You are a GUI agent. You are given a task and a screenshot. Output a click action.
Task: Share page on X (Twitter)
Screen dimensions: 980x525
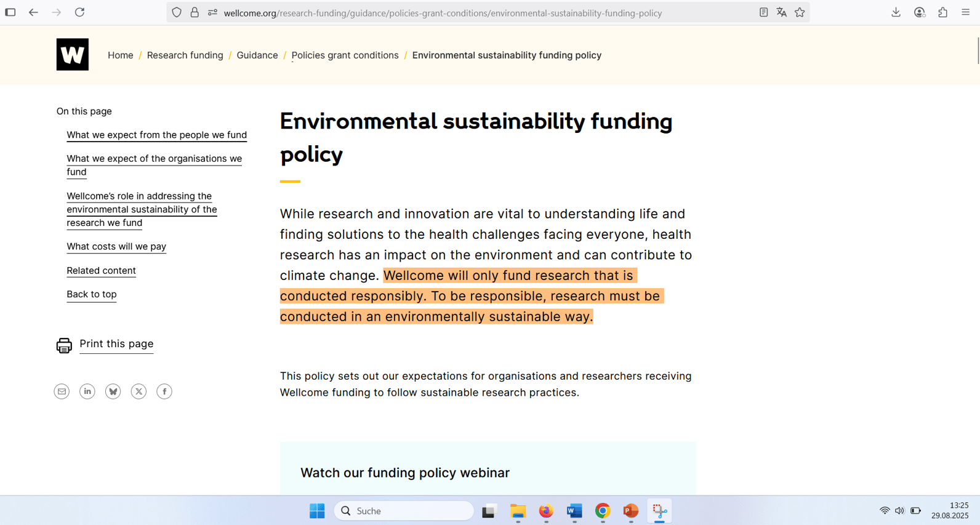pos(139,391)
